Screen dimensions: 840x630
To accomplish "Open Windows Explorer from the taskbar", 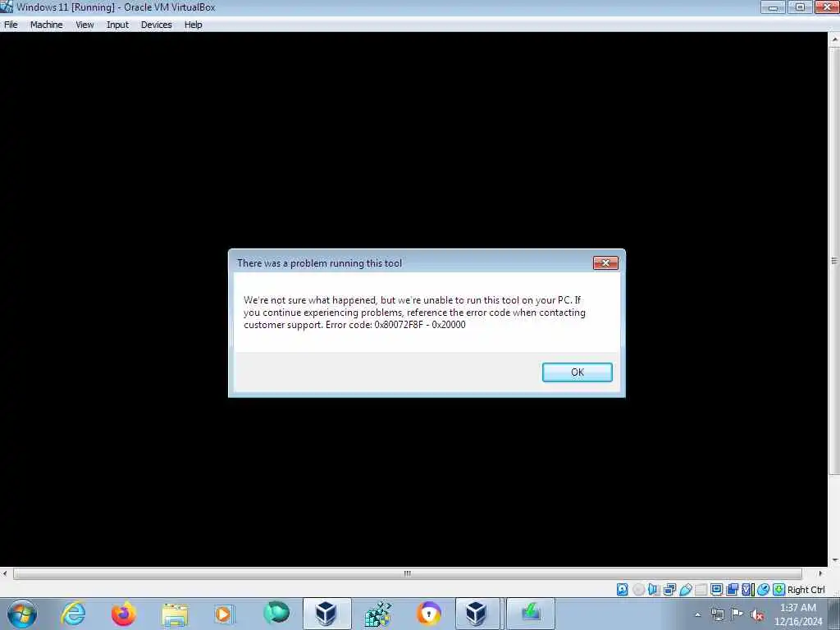I will [x=175, y=614].
